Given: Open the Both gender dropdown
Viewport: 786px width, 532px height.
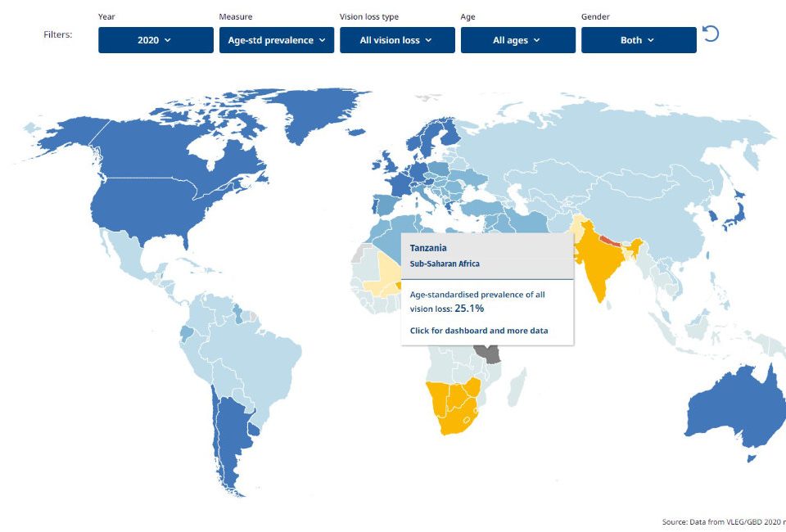Looking at the screenshot, I should click(639, 40).
